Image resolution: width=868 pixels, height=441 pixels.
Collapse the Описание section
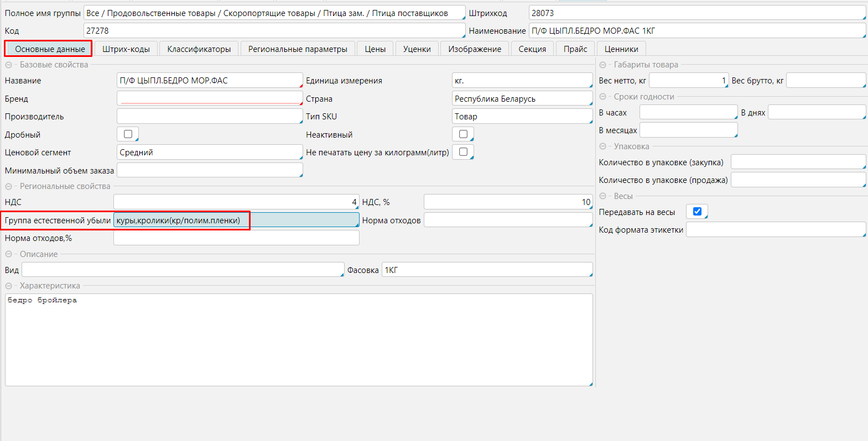[x=9, y=255]
